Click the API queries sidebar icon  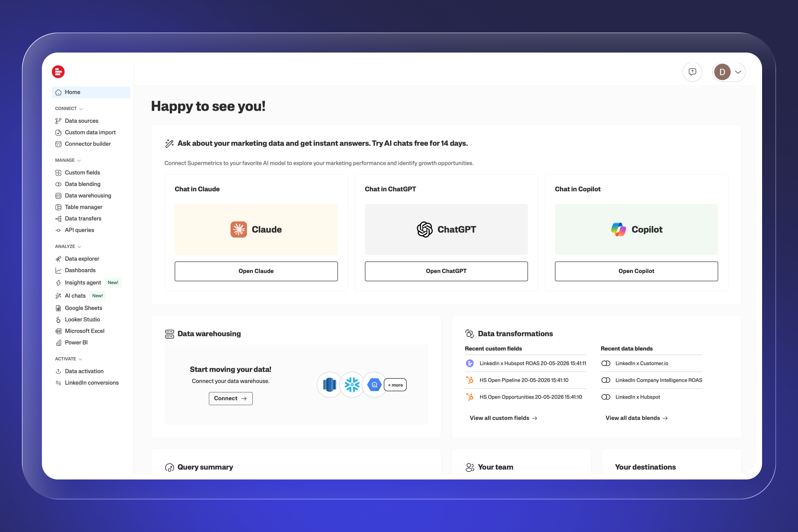click(x=59, y=230)
